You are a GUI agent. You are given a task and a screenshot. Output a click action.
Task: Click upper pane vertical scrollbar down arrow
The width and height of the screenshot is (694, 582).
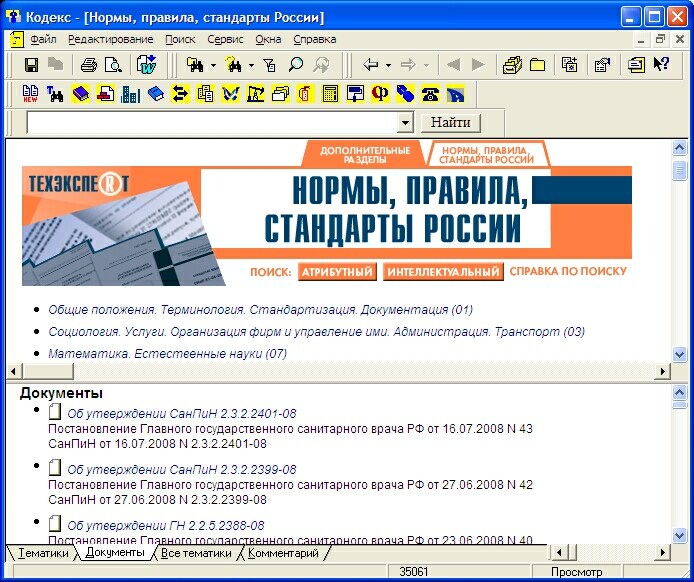coord(679,354)
